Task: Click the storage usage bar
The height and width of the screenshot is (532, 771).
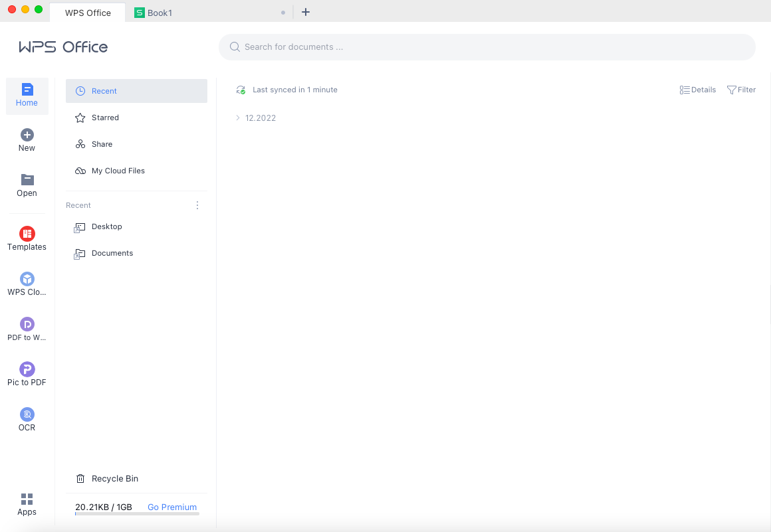Action: click(x=137, y=514)
